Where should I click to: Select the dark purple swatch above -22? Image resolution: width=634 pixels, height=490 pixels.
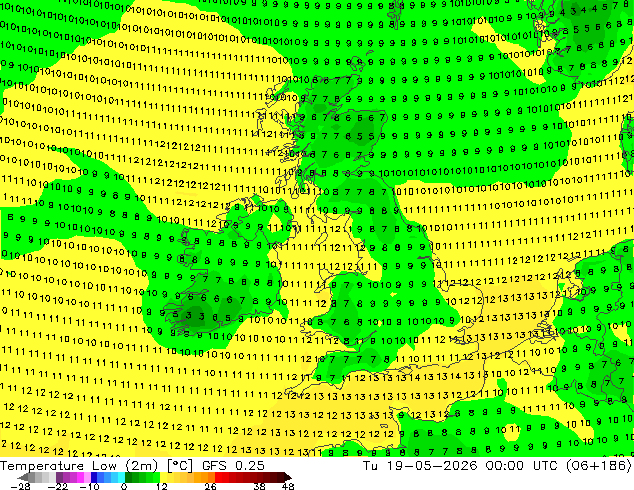[59, 477]
